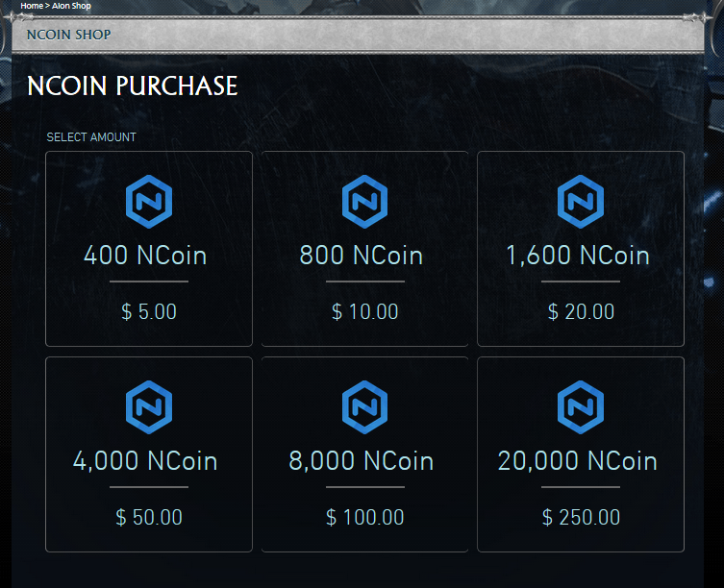Click the $ 5.00 price
This screenshot has height=588, width=724.
point(149,312)
